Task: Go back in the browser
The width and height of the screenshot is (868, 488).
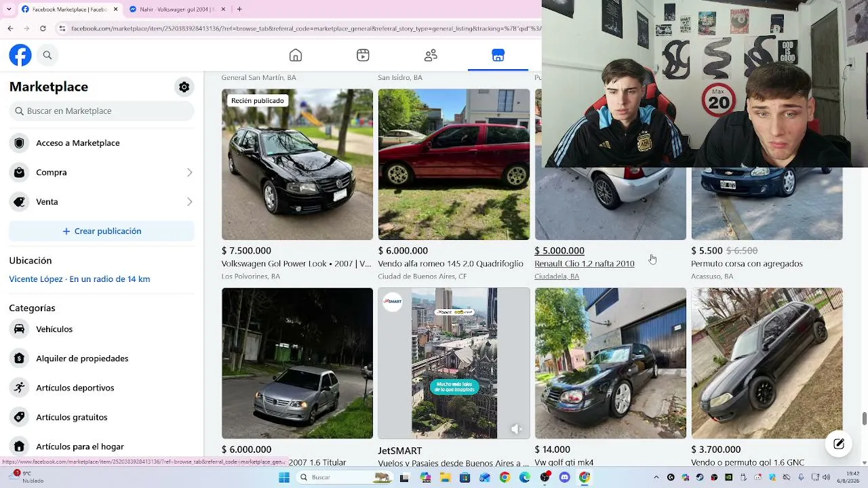Action: [10, 28]
